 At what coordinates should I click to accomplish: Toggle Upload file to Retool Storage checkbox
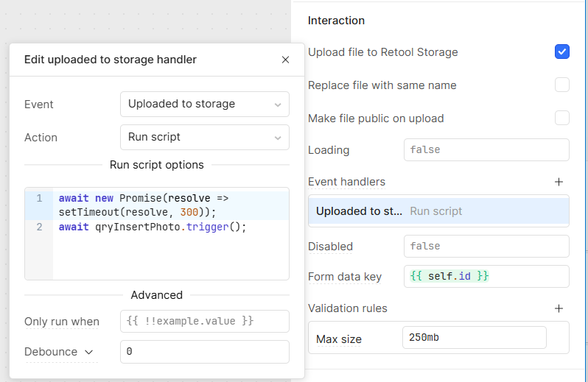click(561, 52)
